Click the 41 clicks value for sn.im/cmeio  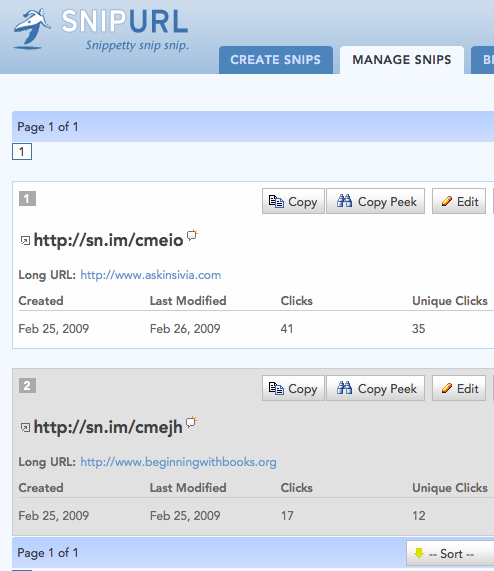(287, 329)
